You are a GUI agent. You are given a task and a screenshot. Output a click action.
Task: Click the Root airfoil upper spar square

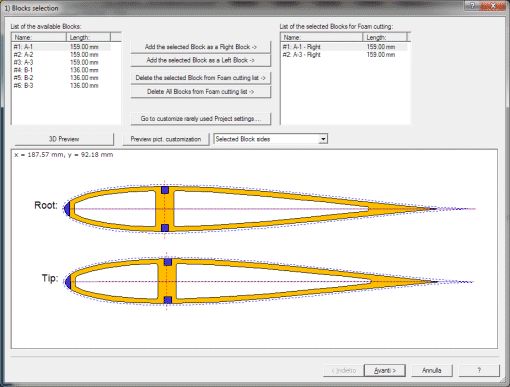[x=165, y=190]
